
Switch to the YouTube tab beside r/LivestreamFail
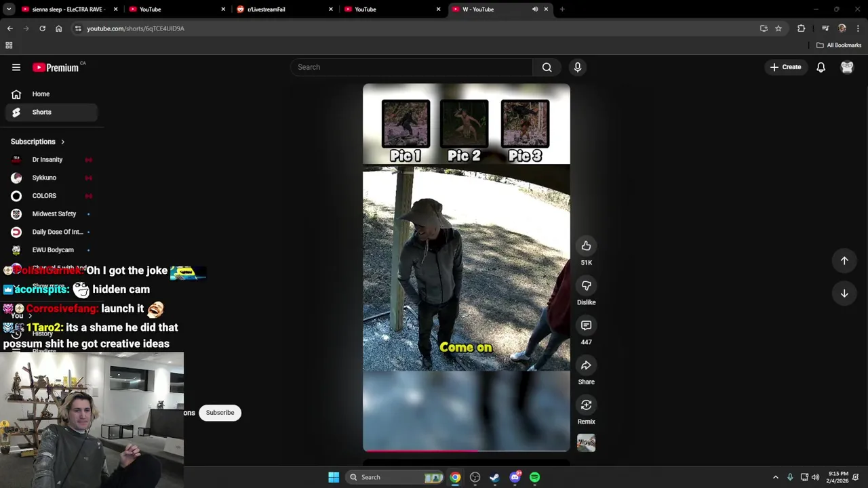(392, 9)
